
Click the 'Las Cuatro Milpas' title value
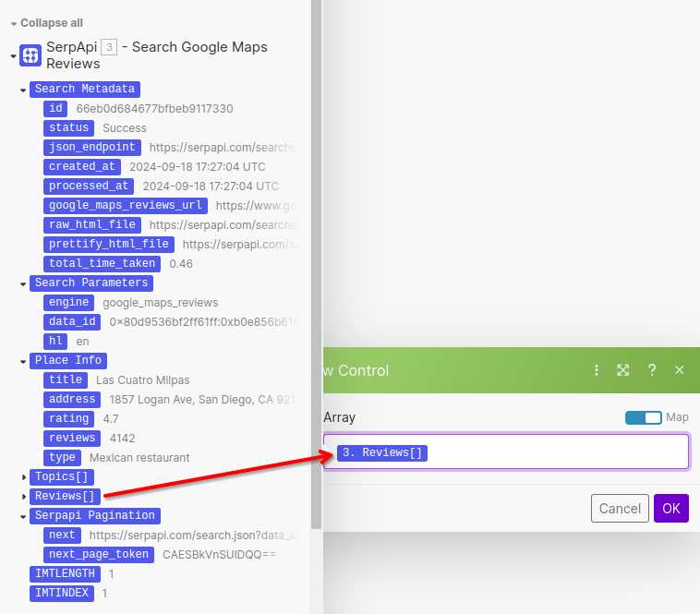(x=143, y=380)
